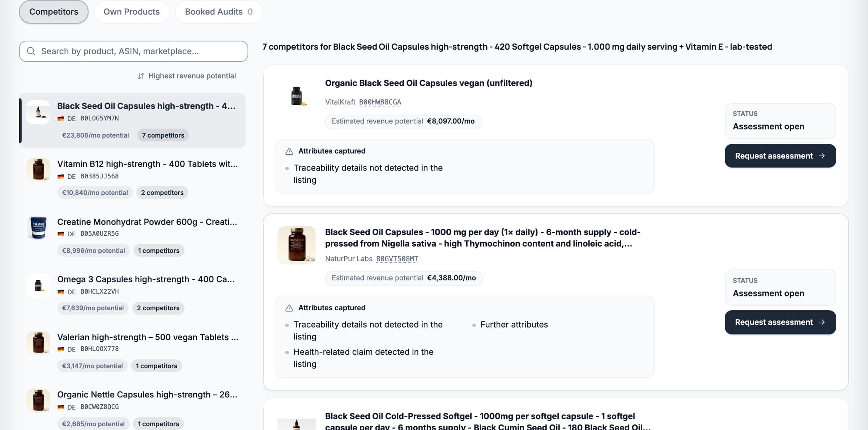The image size is (868, 430).
Task: Open Black Seed Oil Cold-Pressed Softgel title
Action: point(488,421)
